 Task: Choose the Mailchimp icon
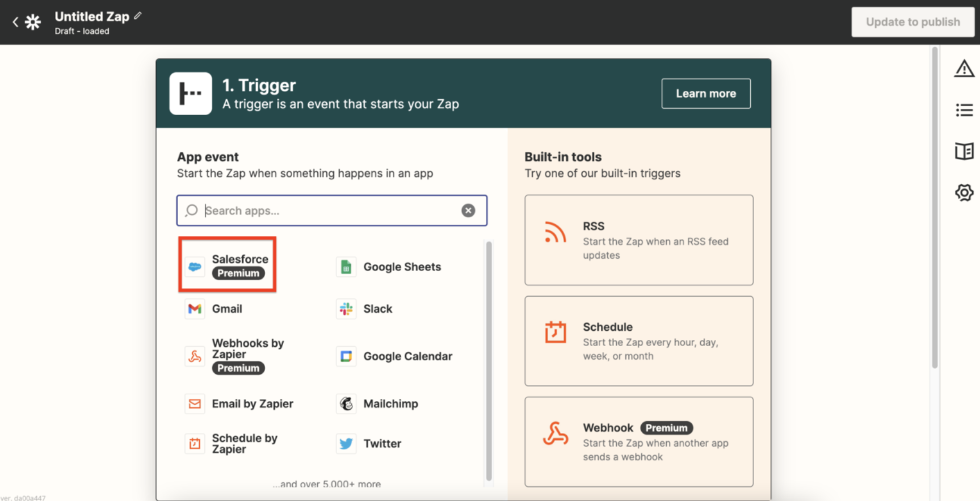pyautogui.click(x=346, y=404)
